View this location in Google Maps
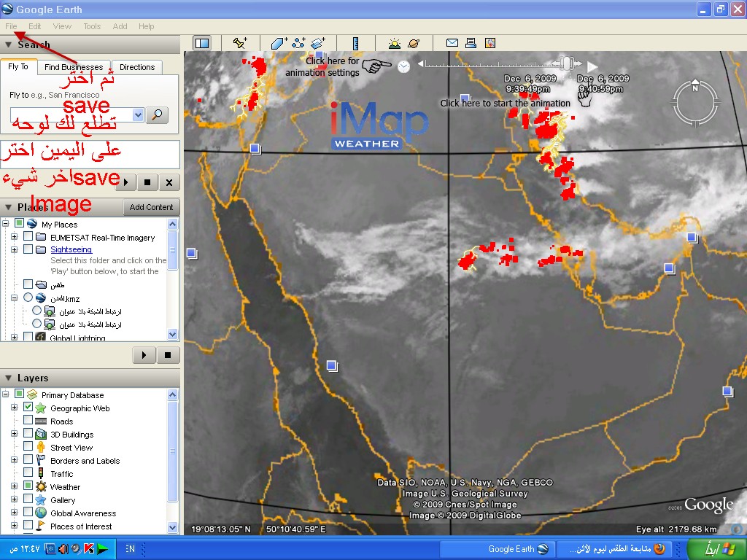747x560 pixels. coord(490,43)
